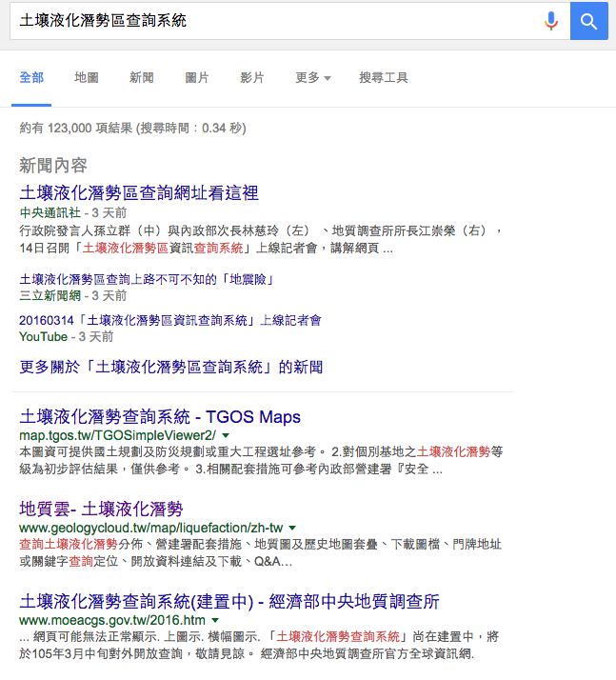Open 搜尋工具 options

[384, 78]
